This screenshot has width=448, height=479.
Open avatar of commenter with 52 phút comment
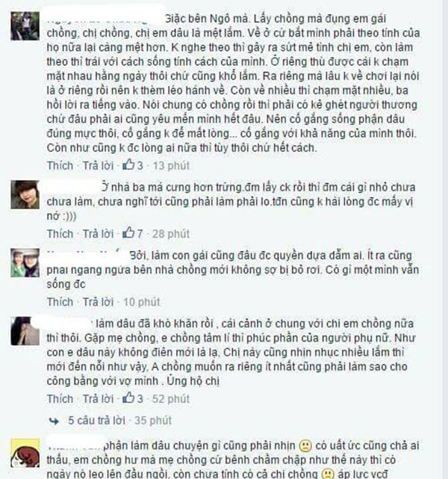pos(25,331)
